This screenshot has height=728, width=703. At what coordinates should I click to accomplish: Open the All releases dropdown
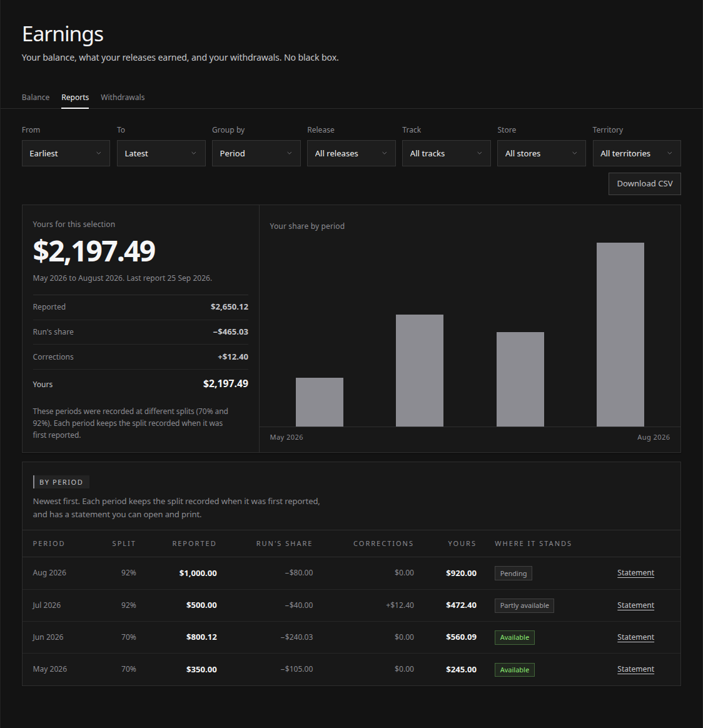coord(351,153)
